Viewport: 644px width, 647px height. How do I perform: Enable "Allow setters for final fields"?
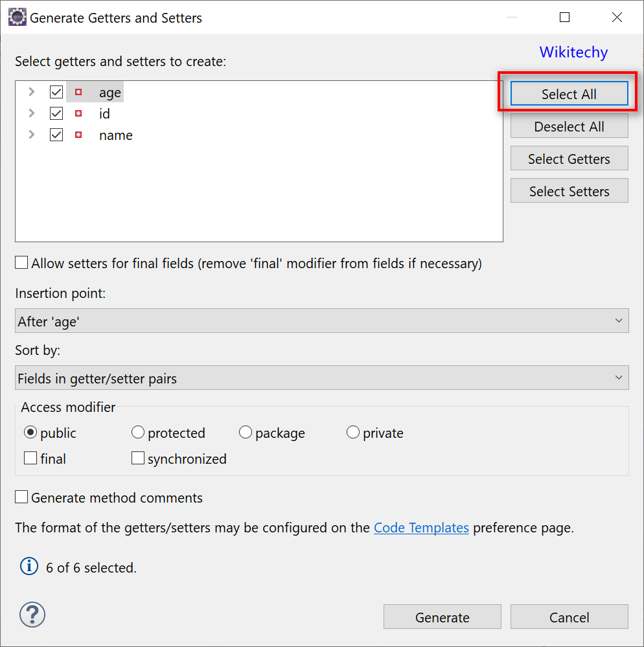[21, 262]
